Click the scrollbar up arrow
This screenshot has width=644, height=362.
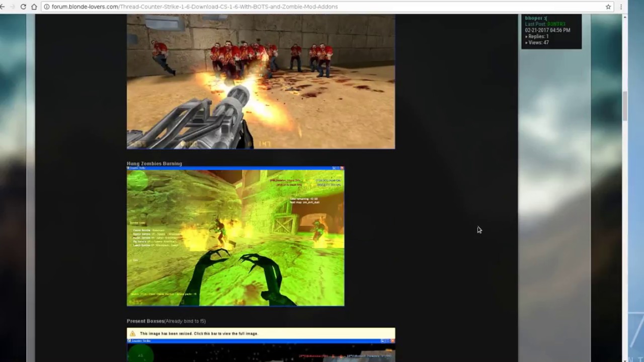[x=625, y=17]
